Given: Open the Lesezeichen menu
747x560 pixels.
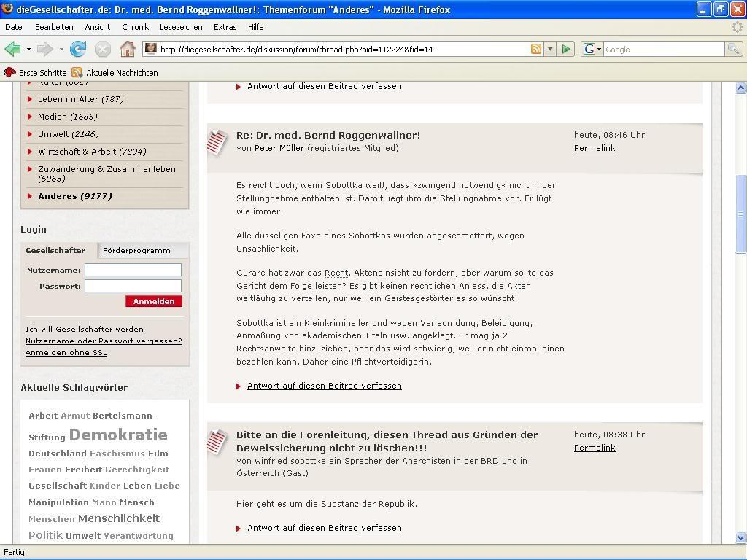Looking at the screenshot, I should (181, 27).
